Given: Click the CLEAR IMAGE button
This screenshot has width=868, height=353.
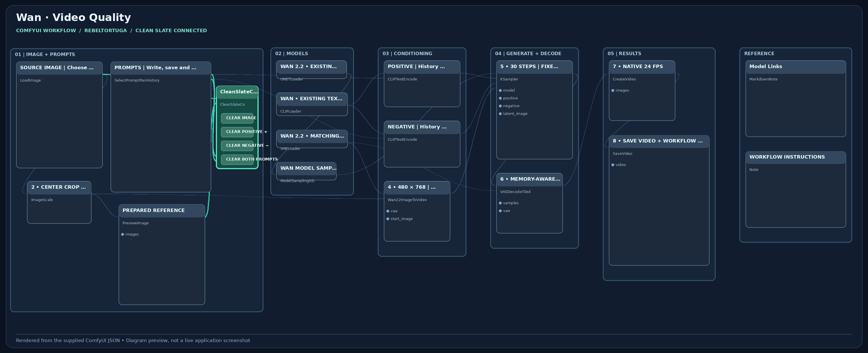Looking at the screenshot, I should click(237, 118).
